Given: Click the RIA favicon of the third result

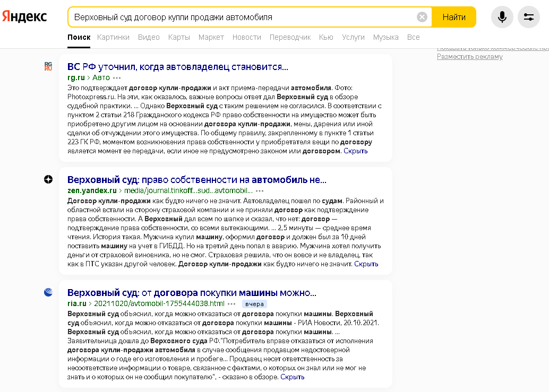Looking at the screenshot, I should tap(48, 292).
